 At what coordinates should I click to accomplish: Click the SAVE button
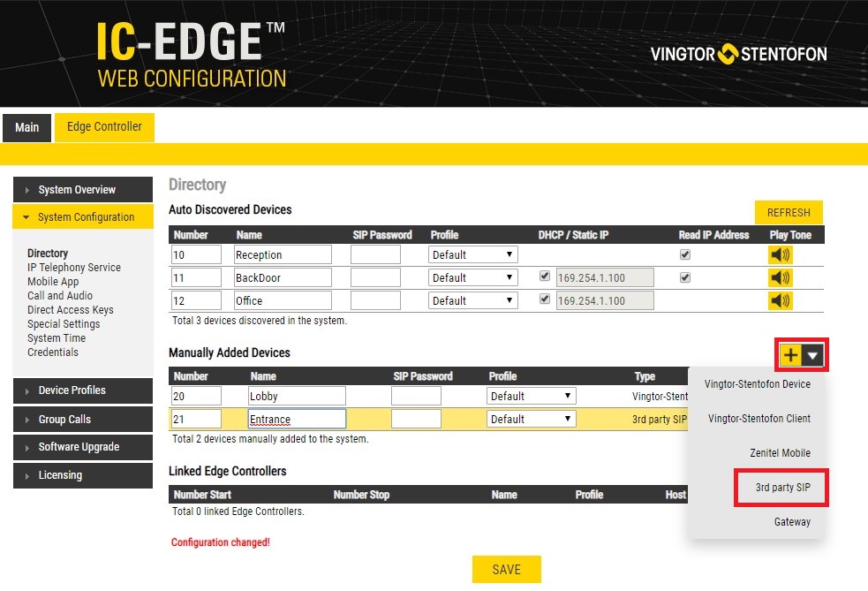(x=507, y=570)
